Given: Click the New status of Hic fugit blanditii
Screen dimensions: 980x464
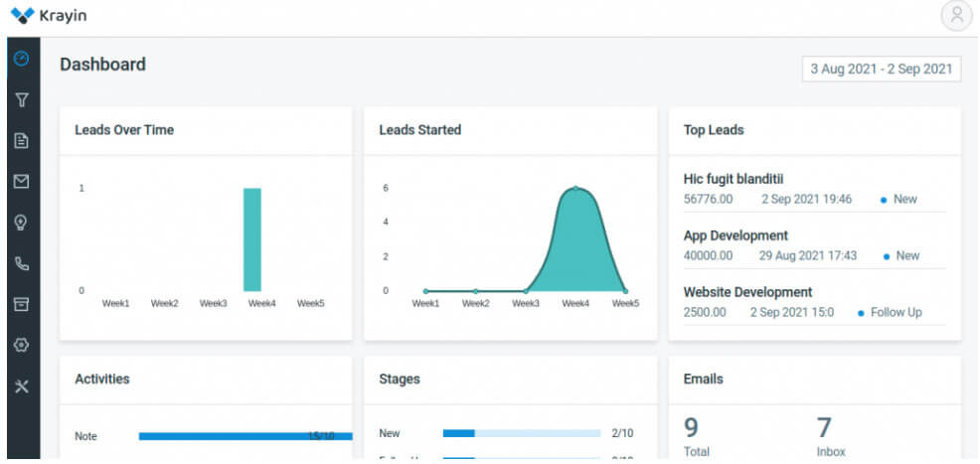Looking at the screenshot, I should coord(905,200).
